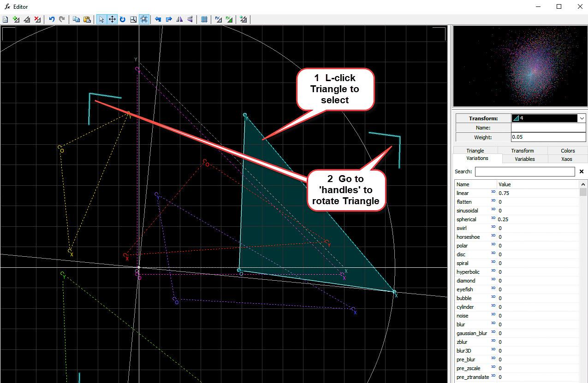Click into the transform Name field
The image size is (588, 383).
click(x=548, y=128)
